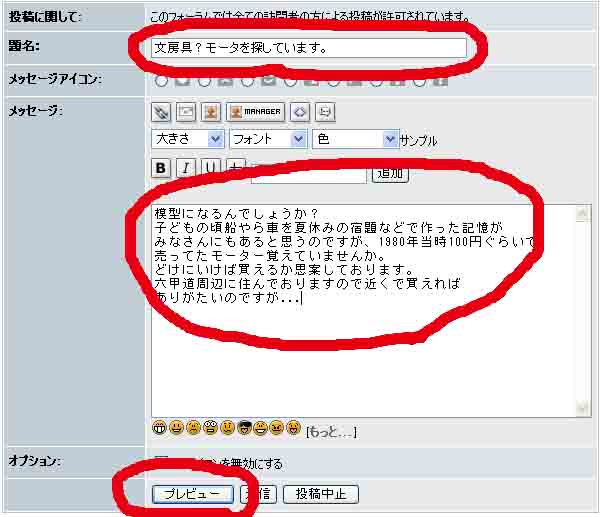Toggle italic I formatting button
Viewport: 603px width, 517px height.
click(186, 168)
